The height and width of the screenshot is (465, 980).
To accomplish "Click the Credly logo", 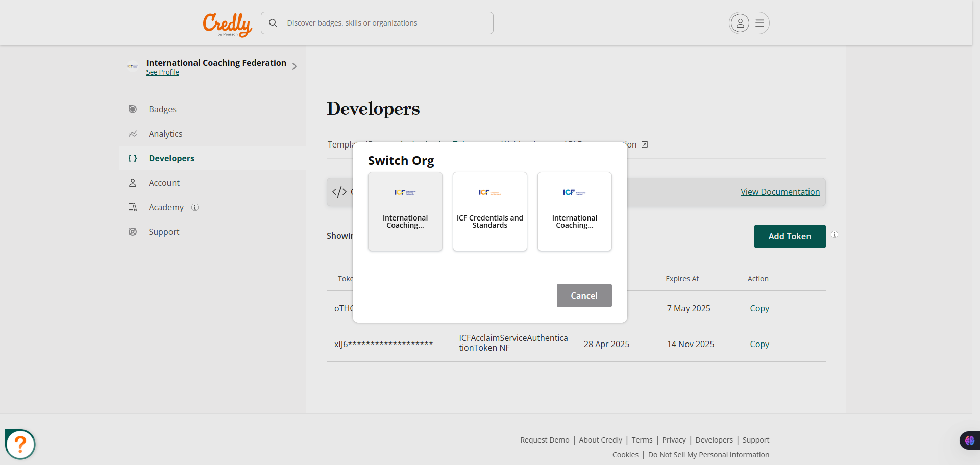I will click(x=227, y=25).
